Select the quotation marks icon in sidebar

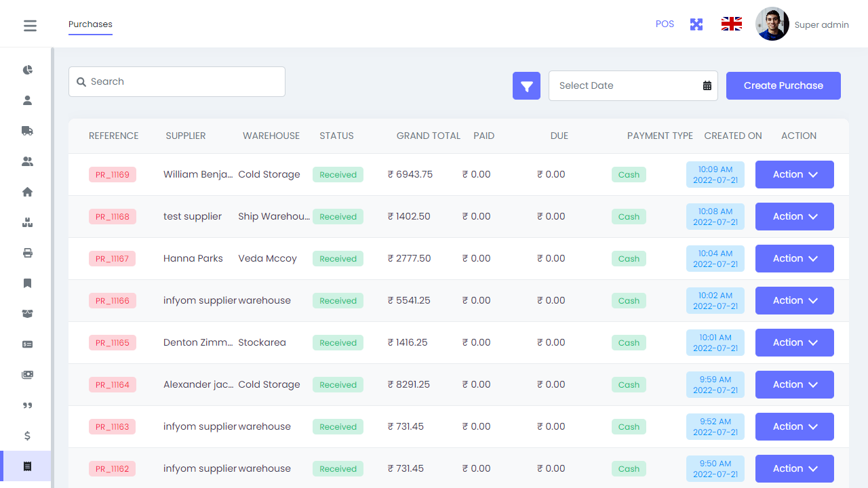[27, 405]
